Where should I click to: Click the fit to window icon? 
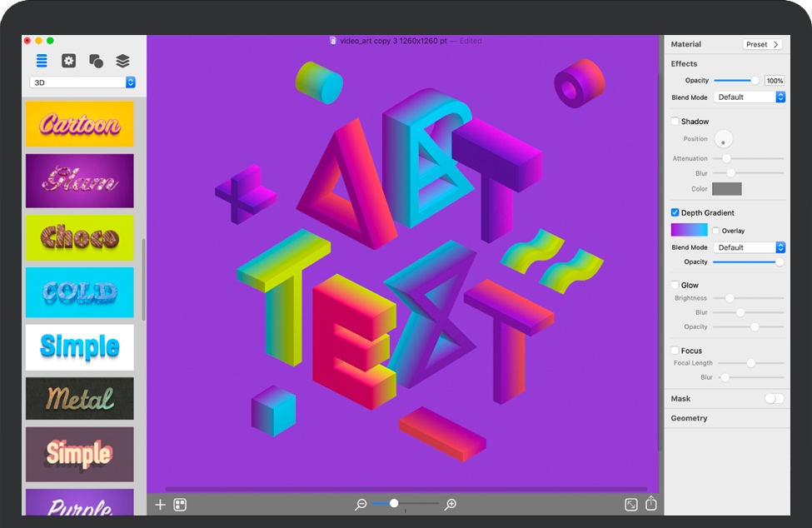[631, 505]
